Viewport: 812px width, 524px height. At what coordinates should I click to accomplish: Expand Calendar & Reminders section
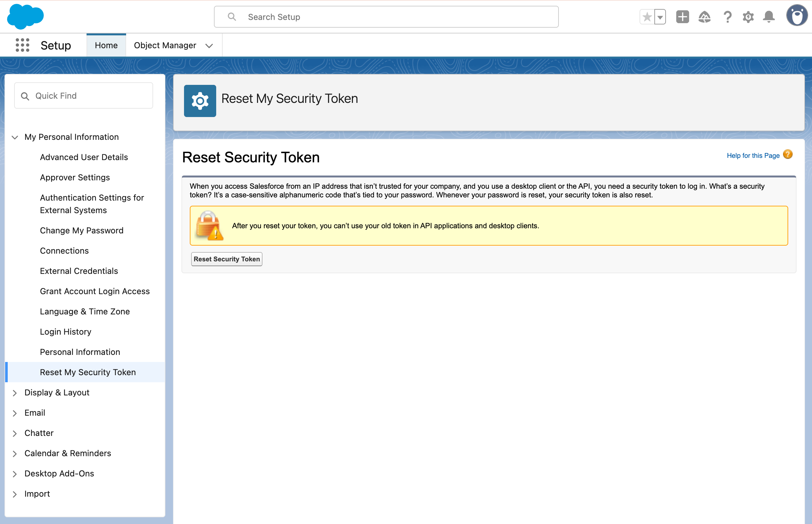click(15, 454)
